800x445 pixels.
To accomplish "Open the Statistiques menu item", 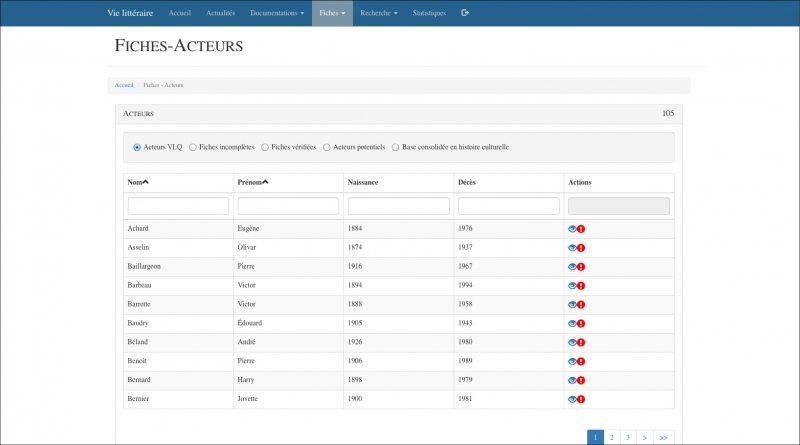I will click(x=429, y=13).
